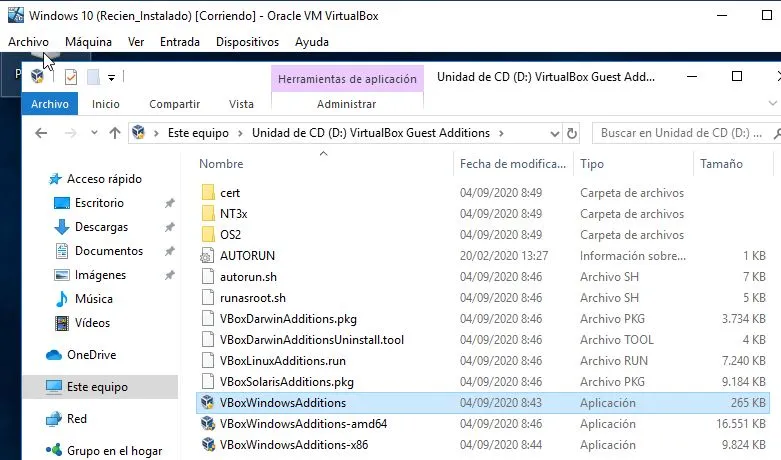The height and width of the screenshot is (460, 781).
Task: Click the Música note icon in sidebar
Action: (62, 299)
